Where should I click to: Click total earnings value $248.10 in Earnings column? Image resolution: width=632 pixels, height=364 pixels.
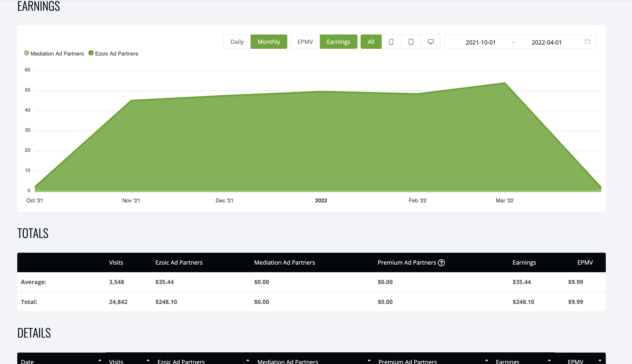[523, 302]
